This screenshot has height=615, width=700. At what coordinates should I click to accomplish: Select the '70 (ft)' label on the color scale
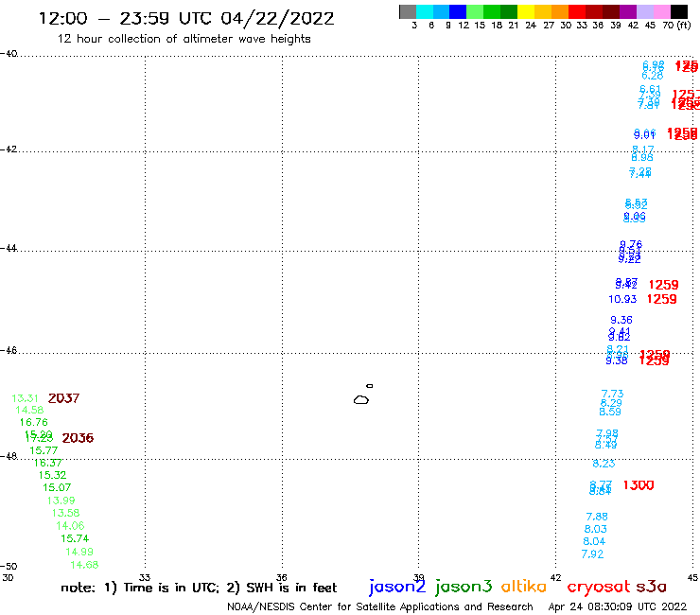(676, 26)
